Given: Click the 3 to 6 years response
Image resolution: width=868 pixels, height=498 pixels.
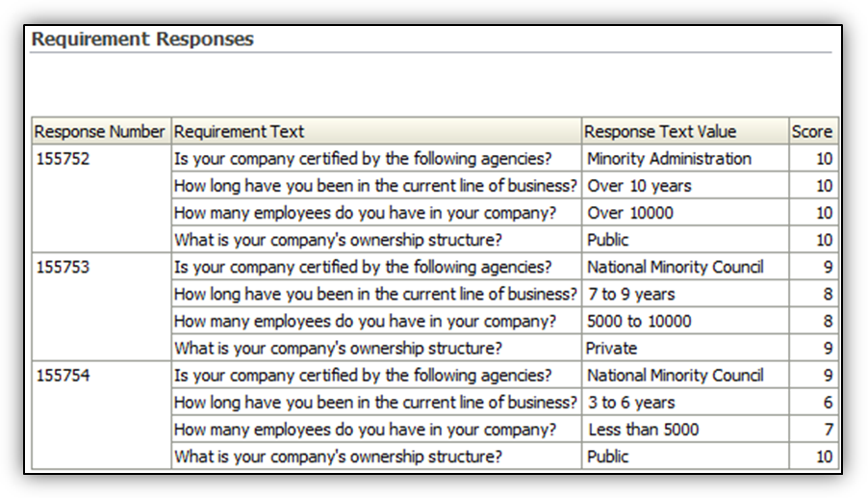Looking at the screenshot, I should pyautogui.click(x=631, y=403).
